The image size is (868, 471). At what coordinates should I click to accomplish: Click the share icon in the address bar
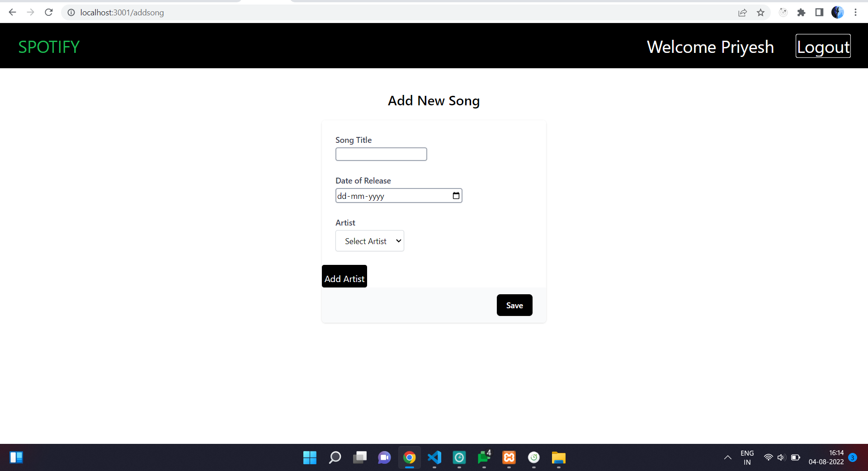pyautogui.click(x=743, y=12)
